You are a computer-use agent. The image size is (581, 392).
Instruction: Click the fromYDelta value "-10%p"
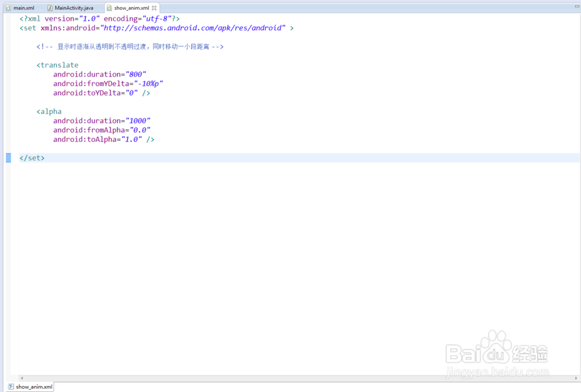(x=148, y=84)
